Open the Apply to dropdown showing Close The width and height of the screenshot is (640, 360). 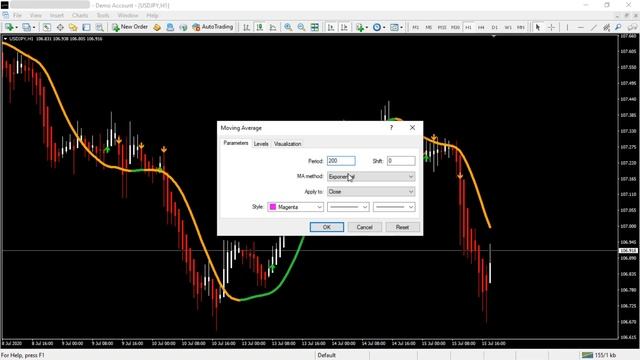[371, 191]
